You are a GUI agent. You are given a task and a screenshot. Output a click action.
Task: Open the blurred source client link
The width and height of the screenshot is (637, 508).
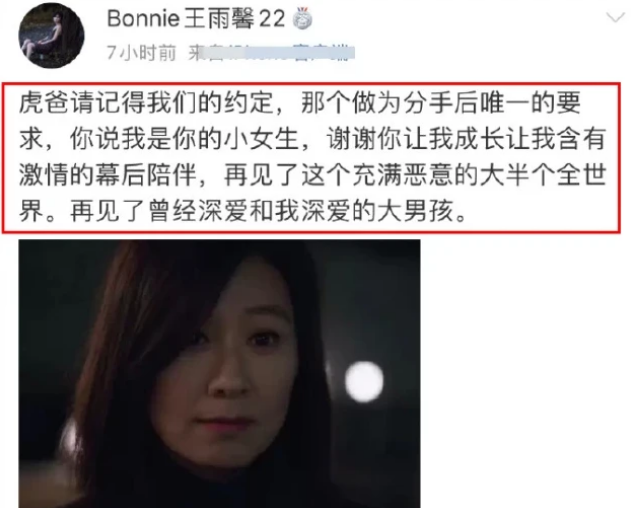click(271, 53)
